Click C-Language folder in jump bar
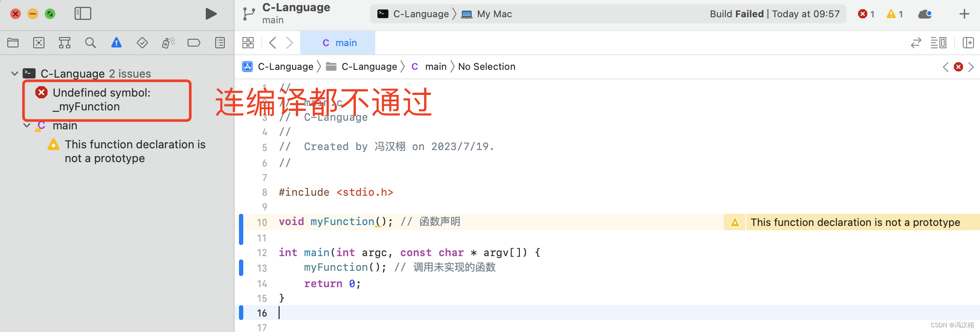 click(361, 66)
